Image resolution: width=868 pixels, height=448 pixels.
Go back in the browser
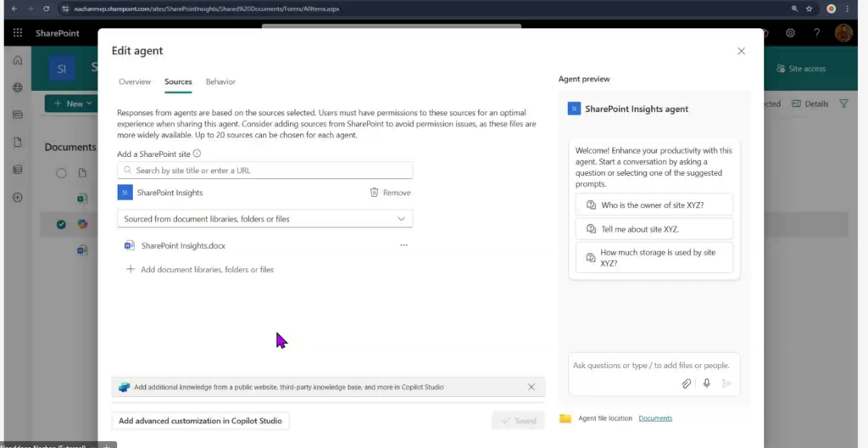point(14,8)
